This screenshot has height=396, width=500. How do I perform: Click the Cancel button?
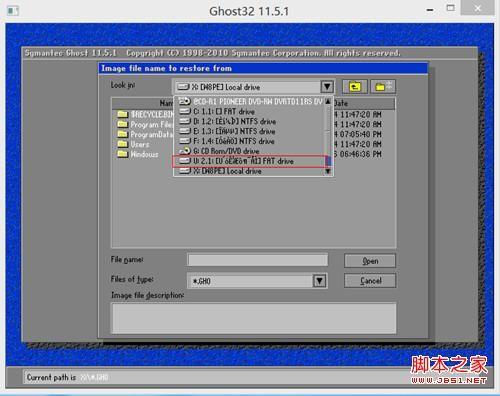click(x=370, y=281)
